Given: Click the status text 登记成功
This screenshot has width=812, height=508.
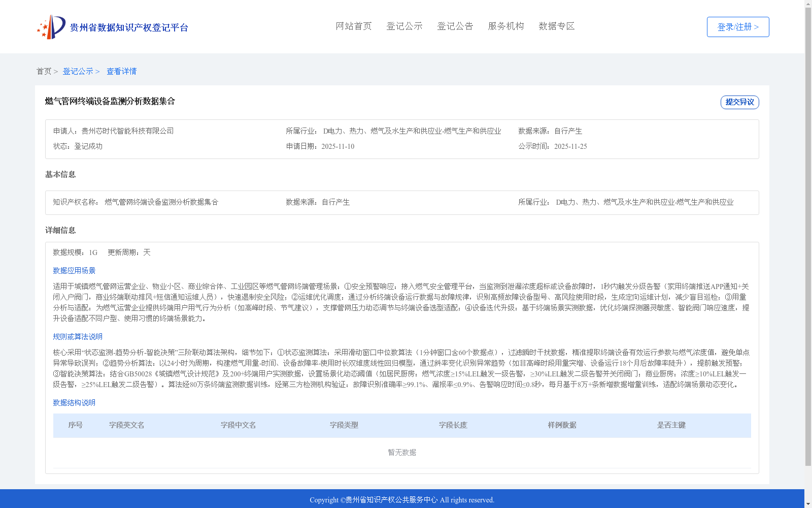Looking at the screenshot, I should point(88,146).
